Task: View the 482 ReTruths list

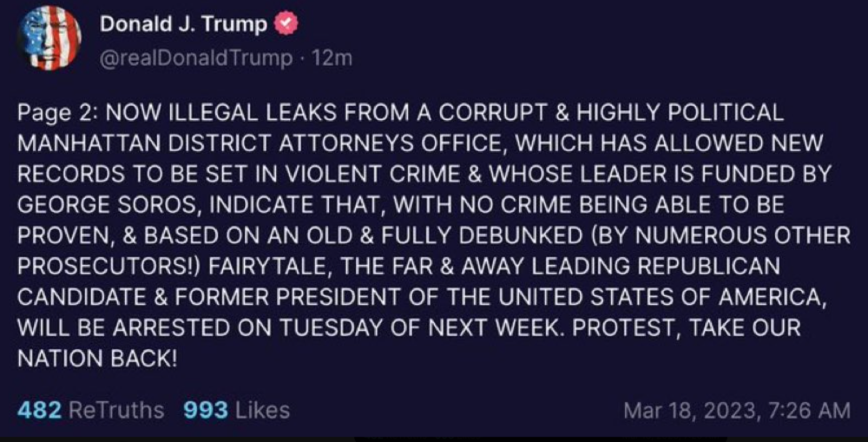Action: 90,410
